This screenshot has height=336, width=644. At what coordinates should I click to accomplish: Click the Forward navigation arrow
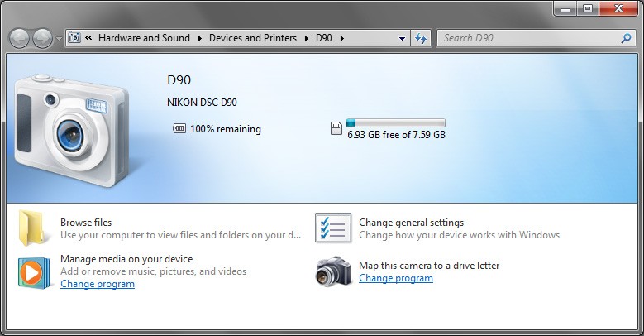pos(42,39)
